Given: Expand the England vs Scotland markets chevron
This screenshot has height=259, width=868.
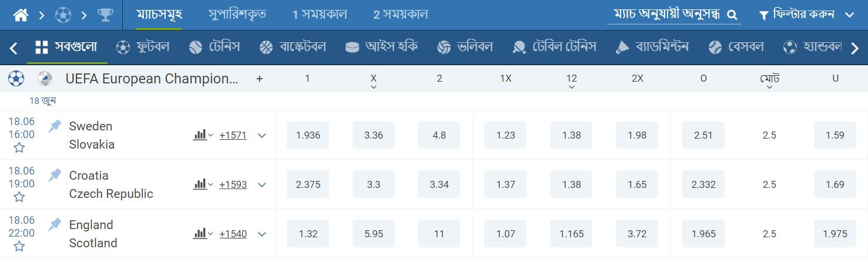Looking at the screenshot, I should click(262, 234).
